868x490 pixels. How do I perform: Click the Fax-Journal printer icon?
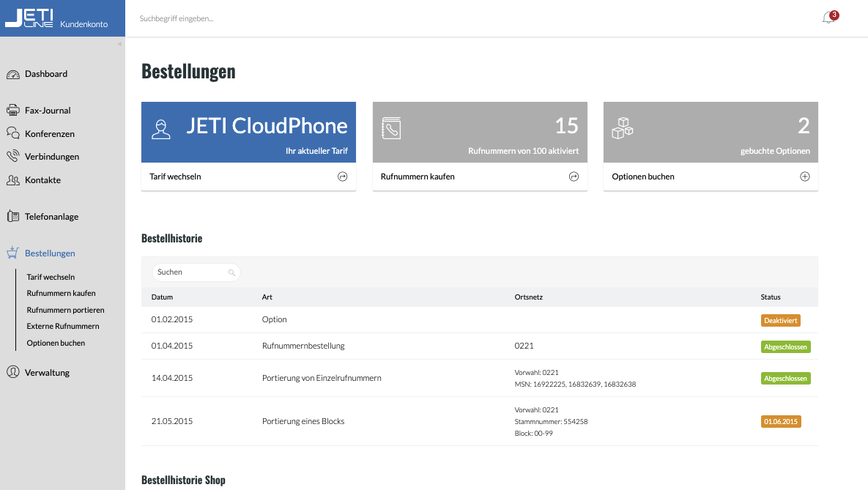click(x=12, y=110)
